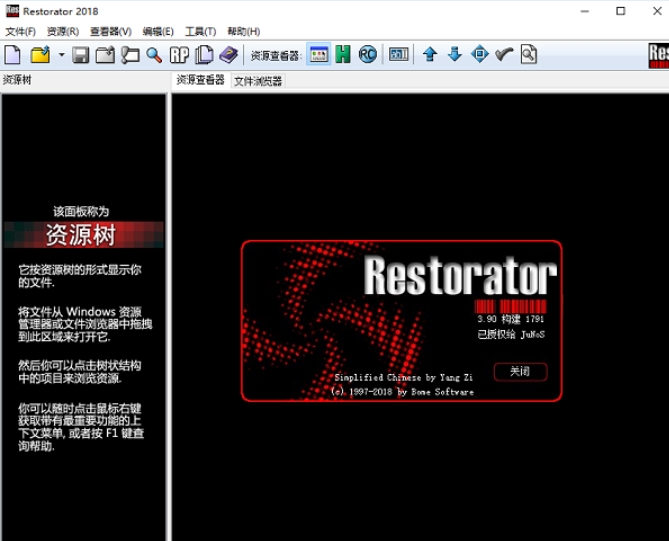This screenshot has width=669, height=541.
Task: Open the 编辑(E) menu
Action: click(x=158, y=32)
